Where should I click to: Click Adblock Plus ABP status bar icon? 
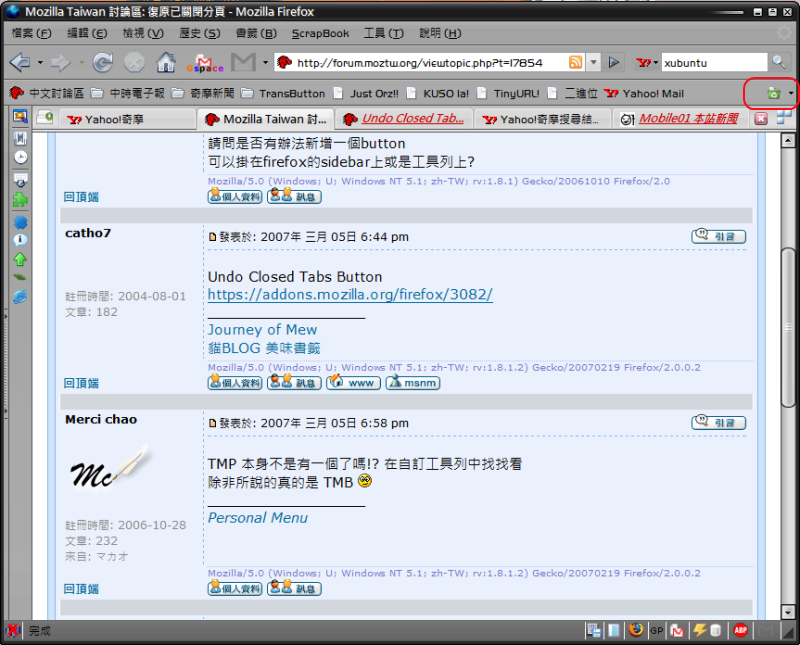point(740,631)
